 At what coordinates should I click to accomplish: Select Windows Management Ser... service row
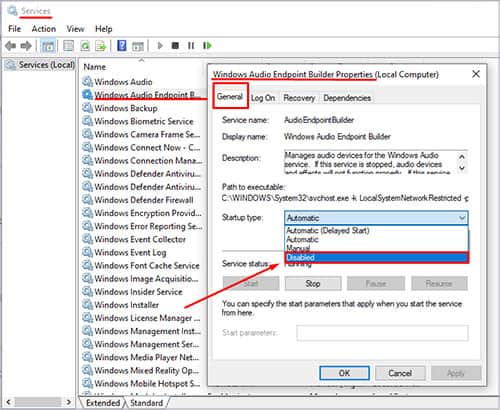142,344
